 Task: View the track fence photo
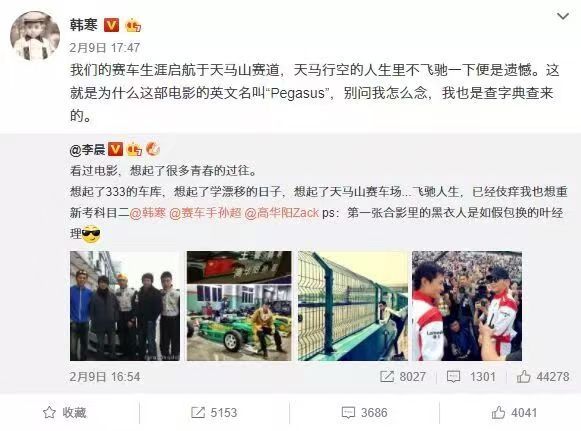pyautogui.click(x=353, y=306)
